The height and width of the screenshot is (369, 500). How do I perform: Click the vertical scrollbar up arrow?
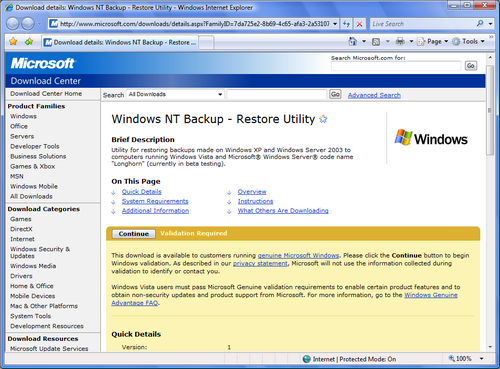490,58
